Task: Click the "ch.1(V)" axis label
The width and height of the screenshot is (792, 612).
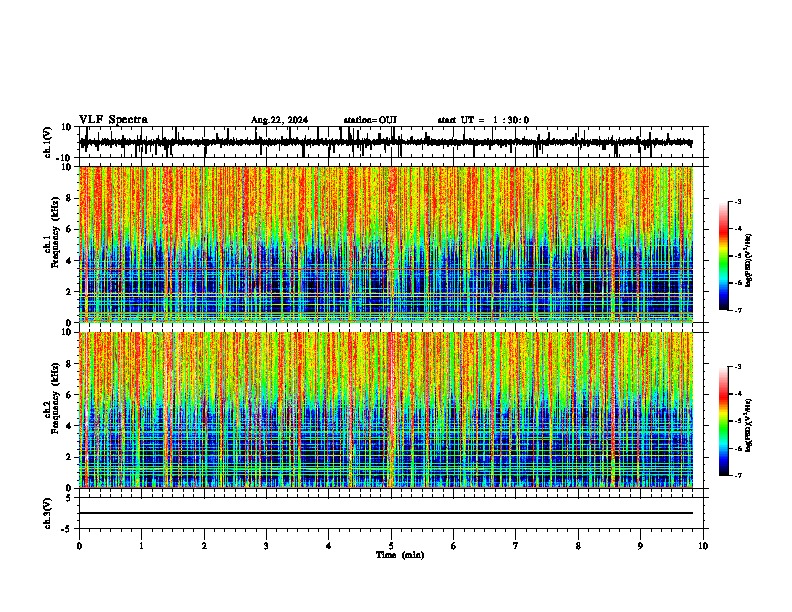Action: click(48, 142)
